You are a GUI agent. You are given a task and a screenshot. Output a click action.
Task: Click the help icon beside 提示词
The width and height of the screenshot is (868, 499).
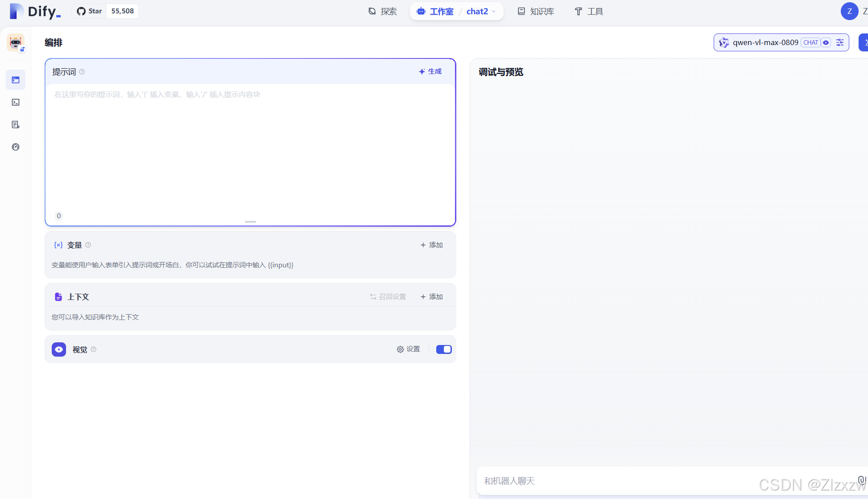click(x=82, y=72)
